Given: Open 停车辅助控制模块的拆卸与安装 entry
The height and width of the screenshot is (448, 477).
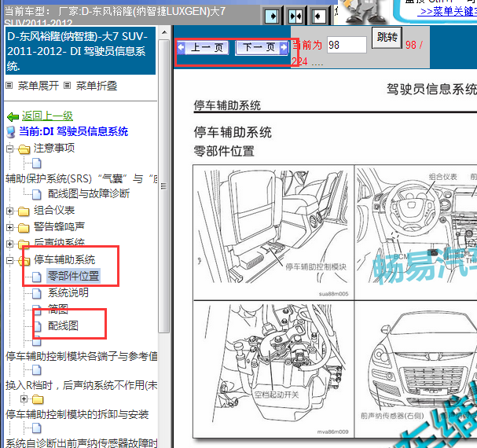Looking at the screenshot, I should click(x=77, y=414).
